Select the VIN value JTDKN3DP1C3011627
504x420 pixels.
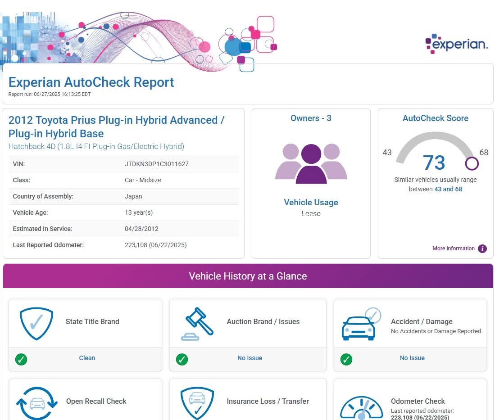click(x=157, y=164)
